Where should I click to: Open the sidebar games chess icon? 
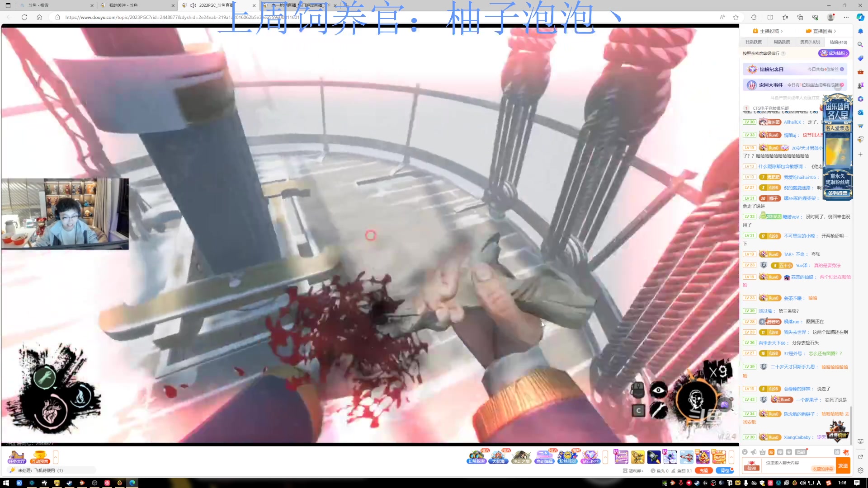(x=860, y=85)
